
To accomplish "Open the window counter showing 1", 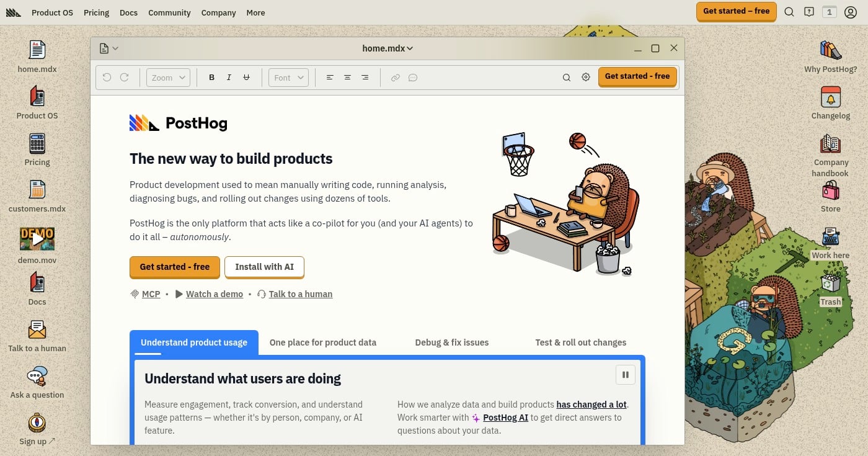I will (x=830, y=12).
